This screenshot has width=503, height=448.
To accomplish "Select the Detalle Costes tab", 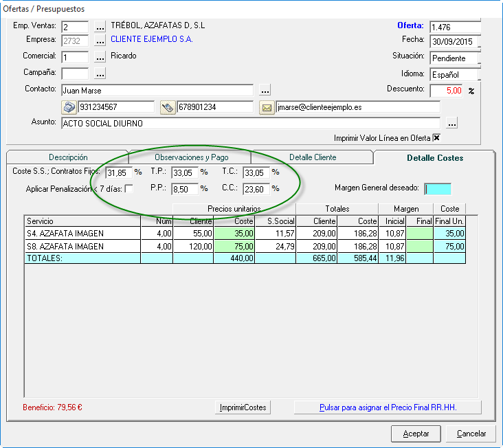I will coord(435,157).
